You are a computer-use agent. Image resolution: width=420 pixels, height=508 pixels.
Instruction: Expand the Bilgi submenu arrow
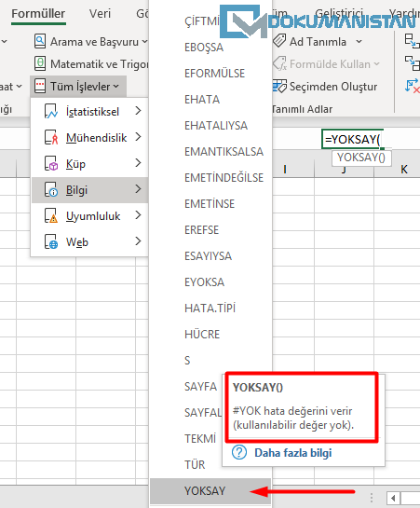pyautogui.click(x=138, y=189)
